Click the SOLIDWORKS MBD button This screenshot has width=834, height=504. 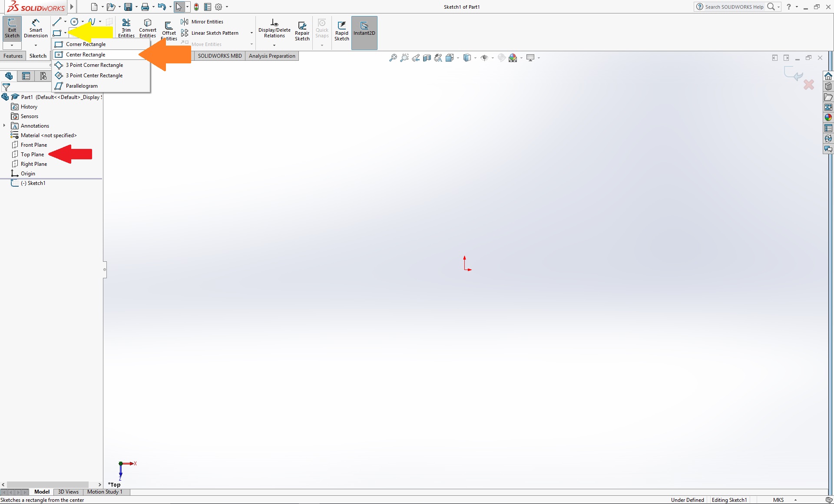(x=218, y=55)
